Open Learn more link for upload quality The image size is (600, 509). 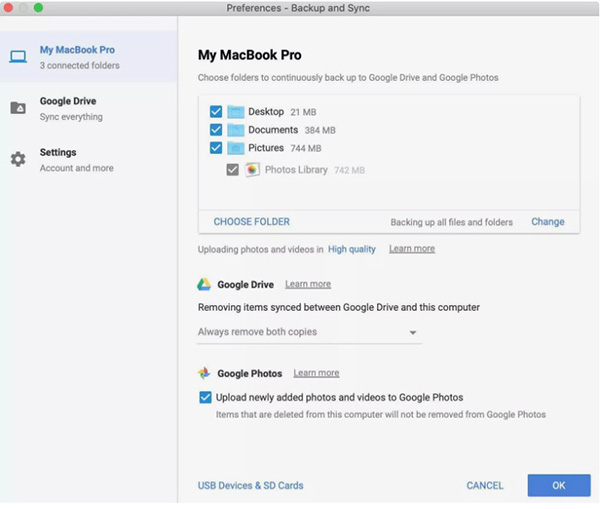click(412, 249)
